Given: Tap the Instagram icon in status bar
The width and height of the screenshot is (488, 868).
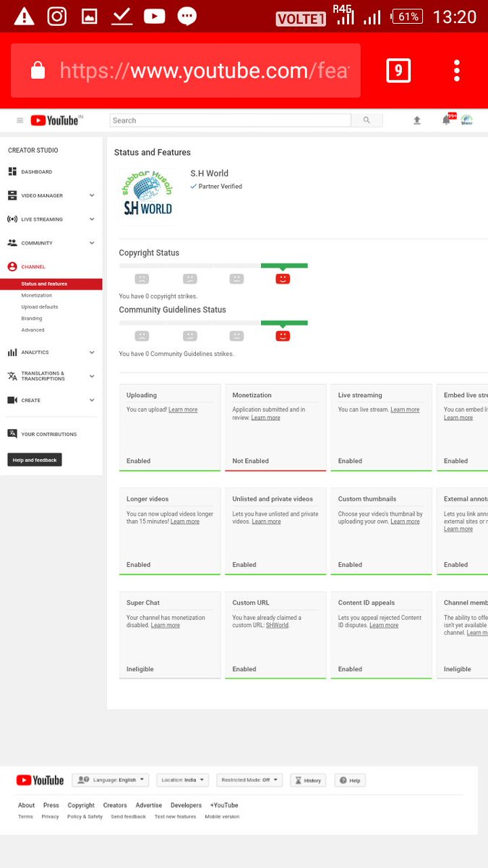Looking at the screenshot, I should point(57,16).
